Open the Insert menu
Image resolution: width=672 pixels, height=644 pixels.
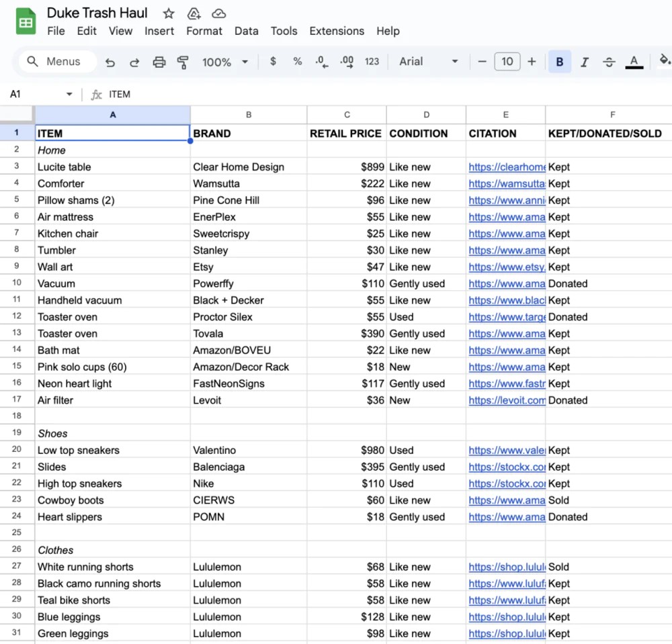pos(159,32)
